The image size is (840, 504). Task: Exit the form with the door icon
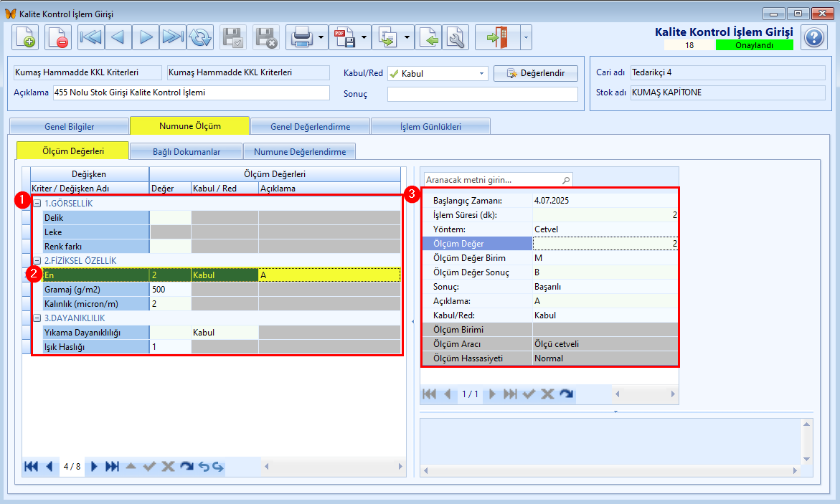click(x=497, y=37)
